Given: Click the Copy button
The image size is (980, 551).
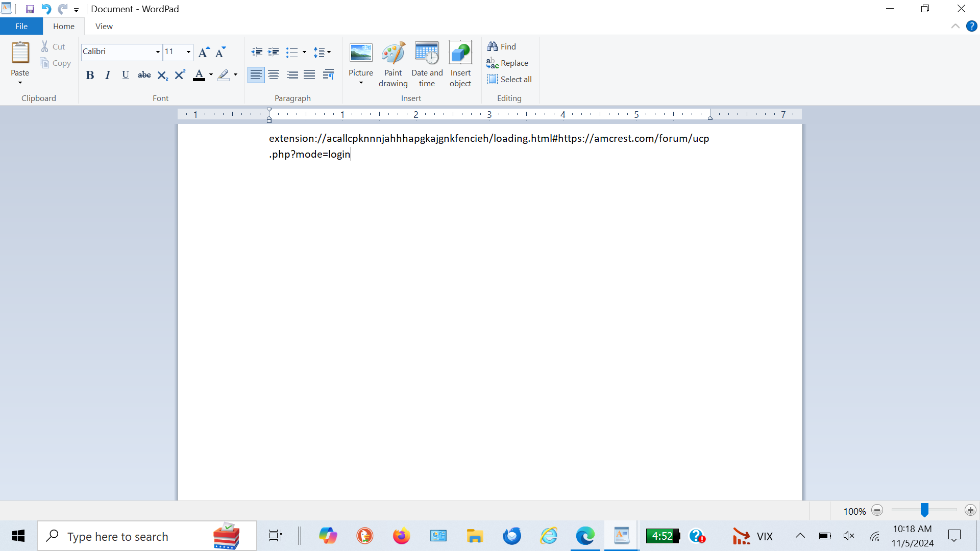Looking at the screenshot, I should (x=55, y=63).
